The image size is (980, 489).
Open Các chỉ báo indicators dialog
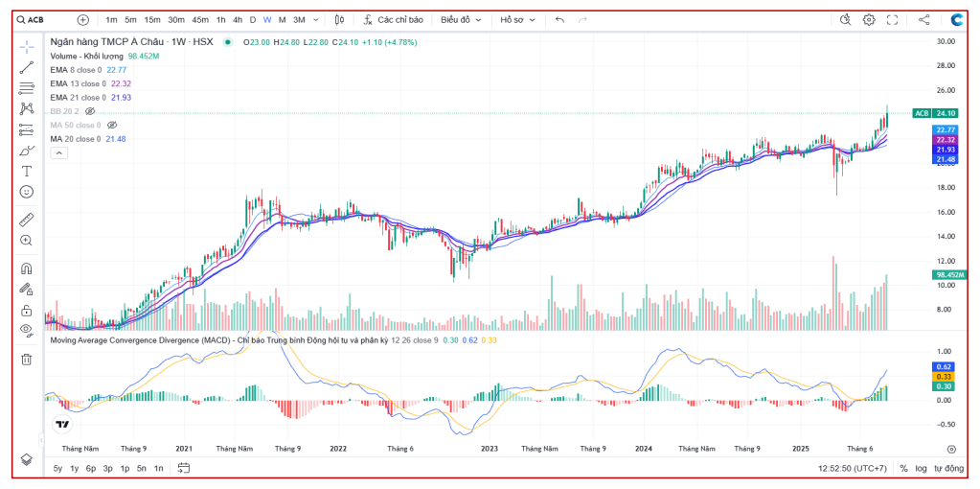click(x=394, y=19)
